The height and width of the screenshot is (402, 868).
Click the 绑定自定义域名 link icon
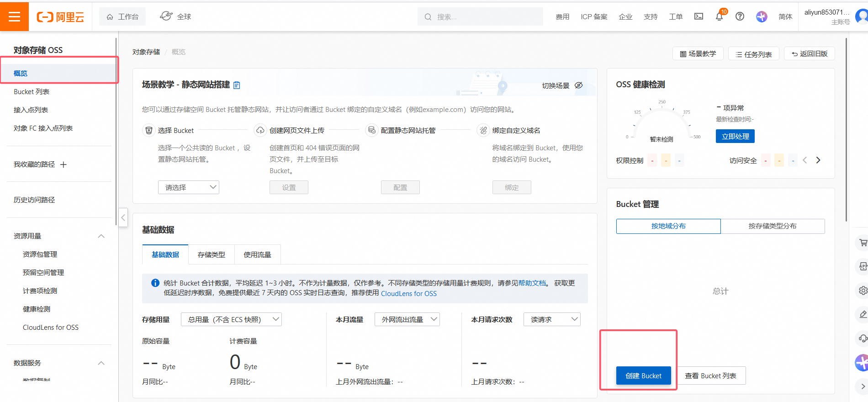coord(483,130)
